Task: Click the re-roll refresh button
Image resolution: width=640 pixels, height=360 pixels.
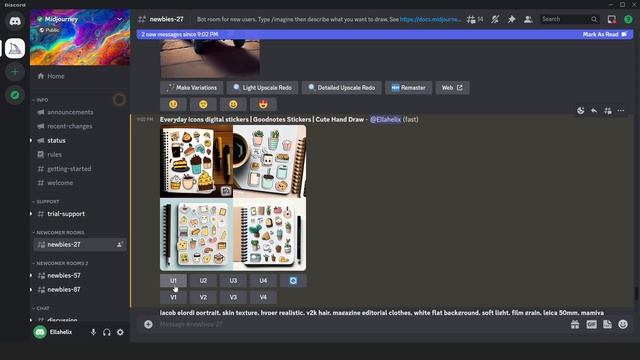Action: coord(293,281)
